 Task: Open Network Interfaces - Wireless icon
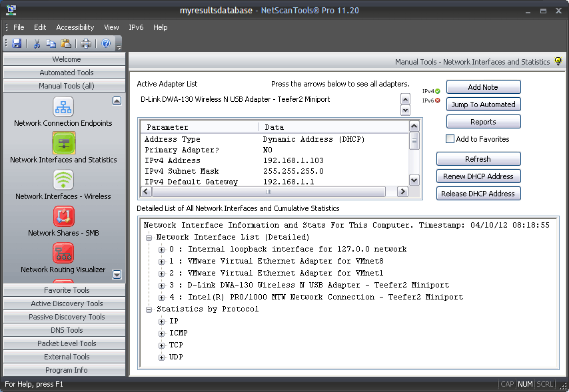[x=63, y=180]
